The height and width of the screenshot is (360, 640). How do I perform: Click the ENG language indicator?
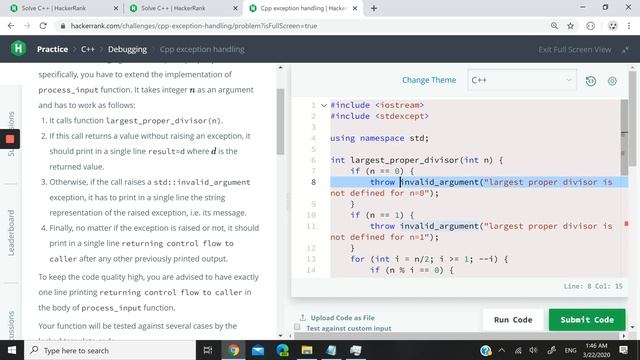coord(570,350)
